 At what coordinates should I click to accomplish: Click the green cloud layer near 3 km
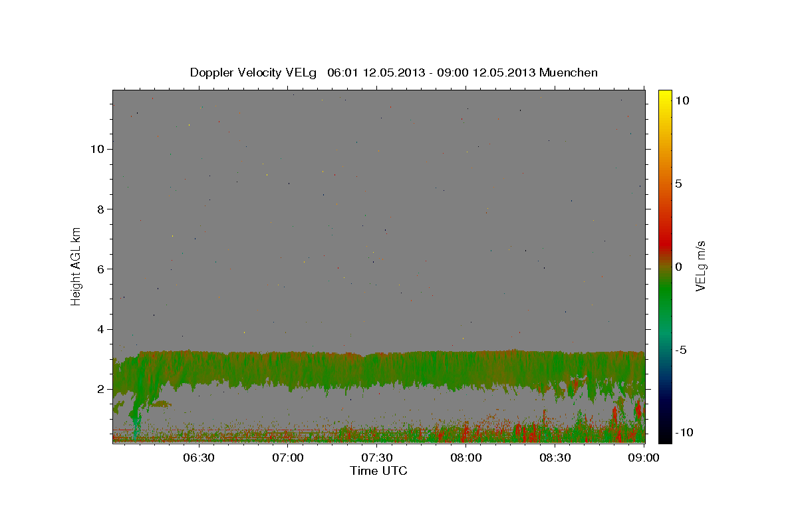tap(379, 369)
